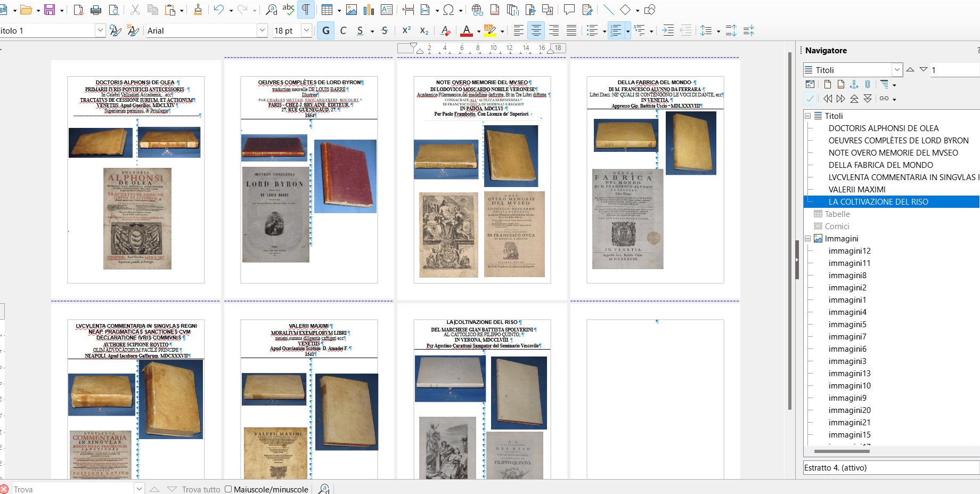Image resolution: width=980 pixels, height=494 pixels.
Task: Select the Insert Line tool
Action: pos(609,10)
